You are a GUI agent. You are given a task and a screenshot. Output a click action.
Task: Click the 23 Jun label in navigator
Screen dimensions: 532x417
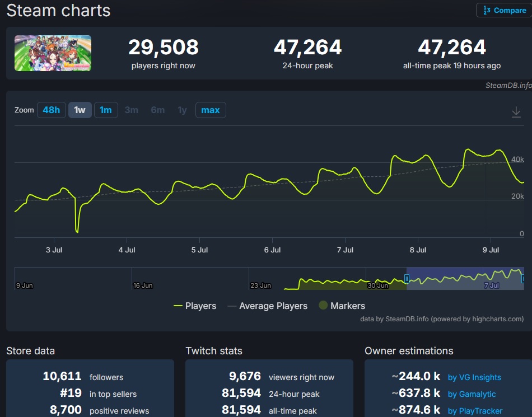point(260,285)
